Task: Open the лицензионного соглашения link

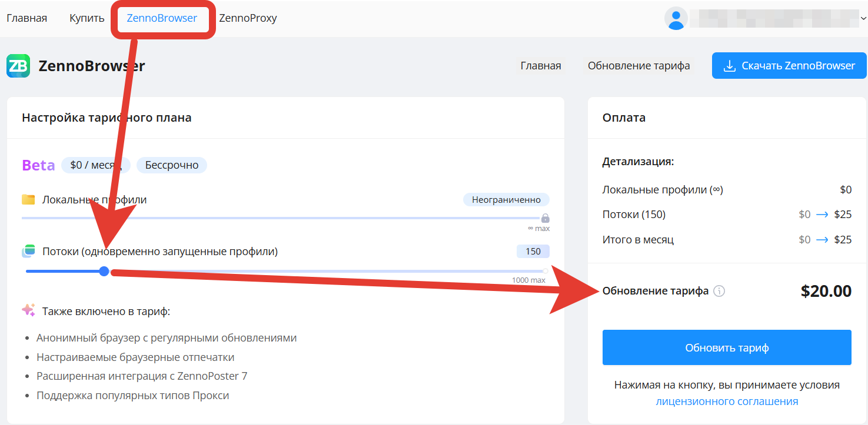Action: (727, 401)
